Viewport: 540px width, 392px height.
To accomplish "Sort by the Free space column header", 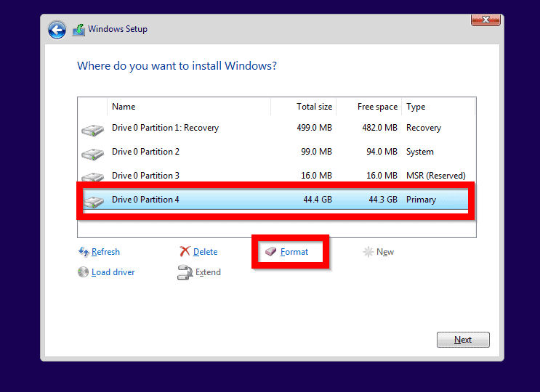I will [x=368, y=107].
